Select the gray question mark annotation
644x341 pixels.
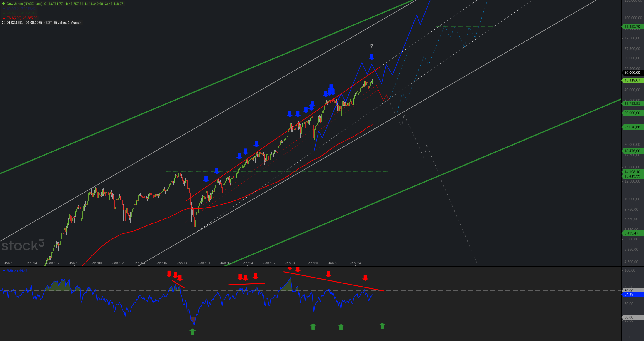click(x=371, y=46)
